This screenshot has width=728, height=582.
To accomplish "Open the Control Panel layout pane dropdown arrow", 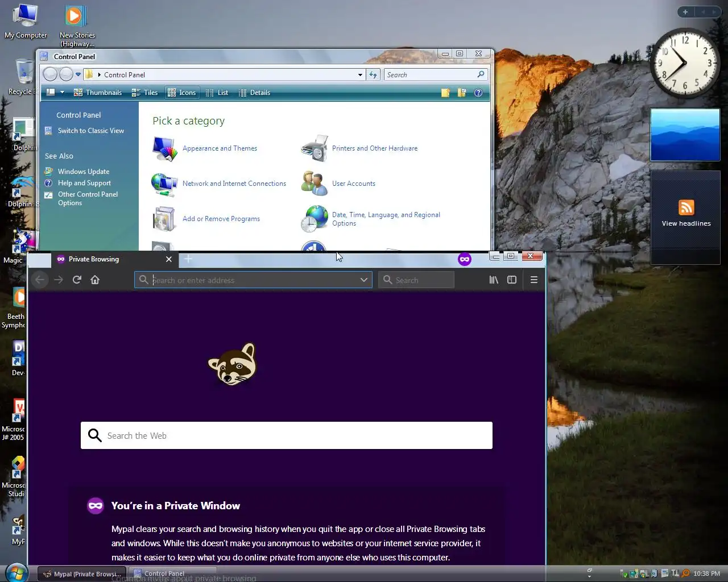I will 62,93.
